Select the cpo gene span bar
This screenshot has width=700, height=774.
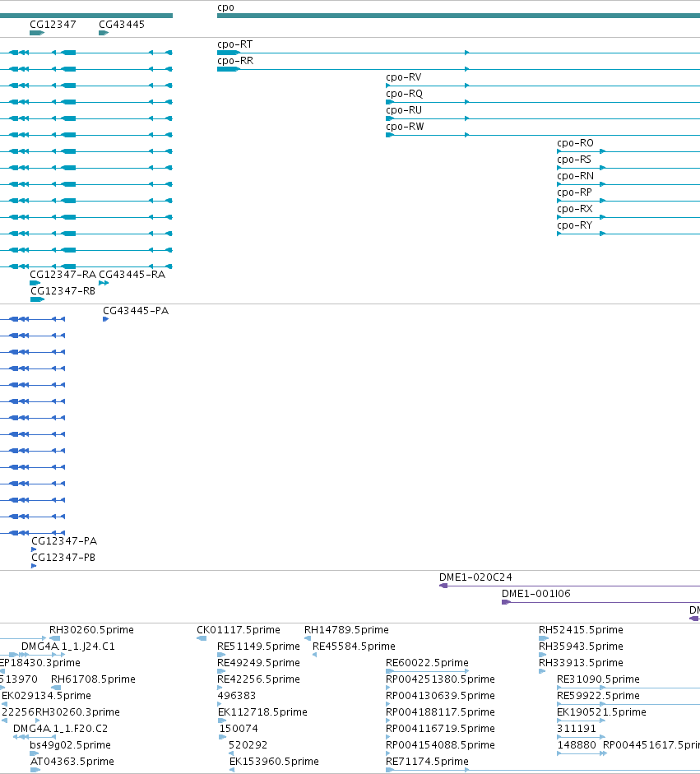(x=459, y=16)
